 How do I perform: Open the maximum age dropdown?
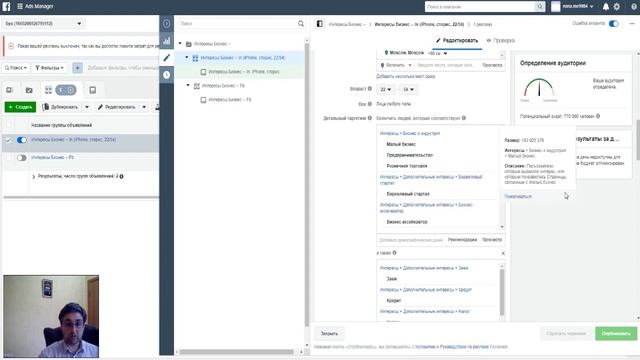tap(408, 89)
